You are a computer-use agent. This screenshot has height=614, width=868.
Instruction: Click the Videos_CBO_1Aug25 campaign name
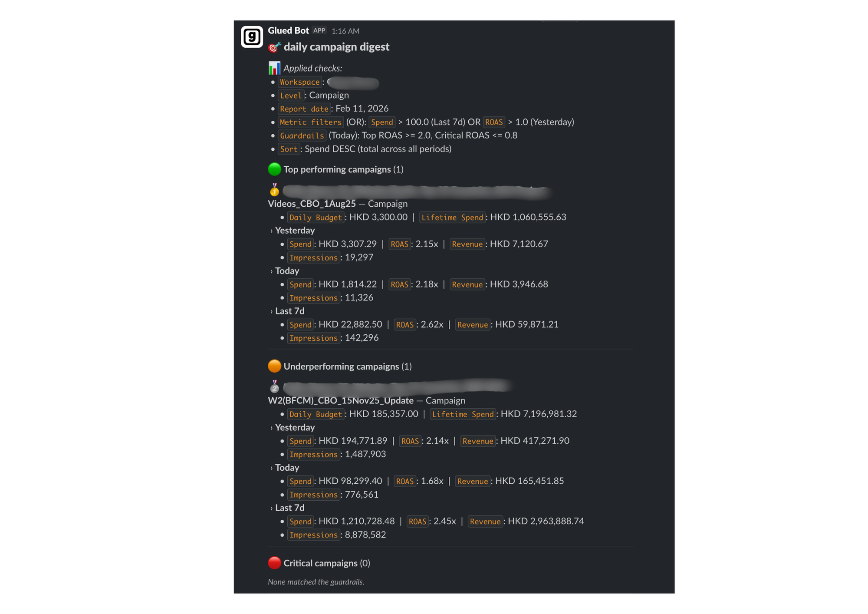(312, 204)
